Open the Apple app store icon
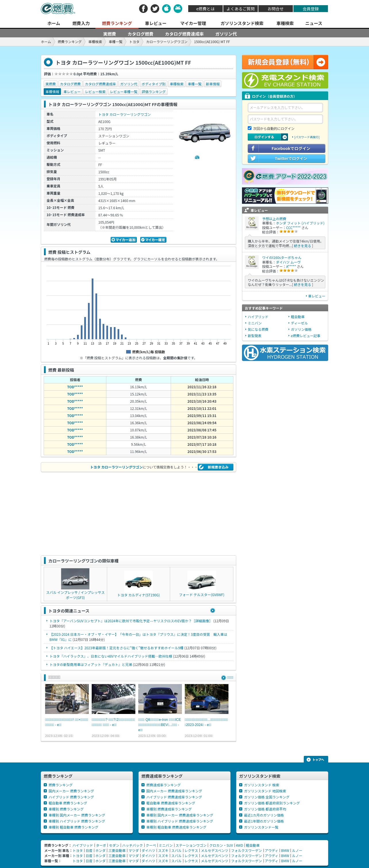The image size is (369, 868). point(166,9)
